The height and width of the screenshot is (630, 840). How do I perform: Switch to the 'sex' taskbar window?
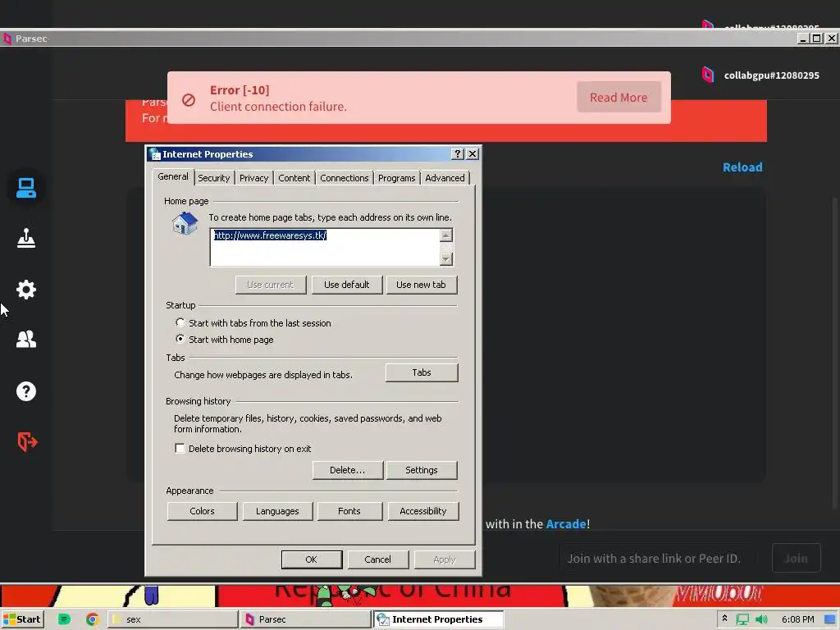(173, 619)
